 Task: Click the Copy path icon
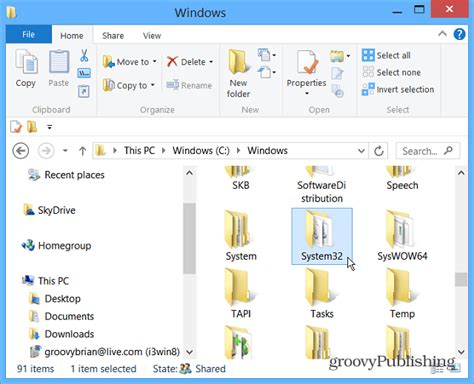click(x=84, y=73)
